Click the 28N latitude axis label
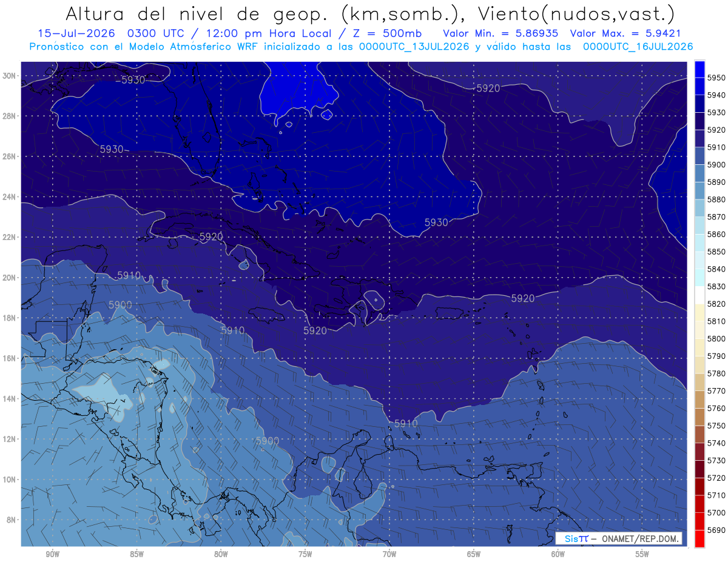This screenshot has height=562, width=728. pyautogui.click(x=9, y=116)
